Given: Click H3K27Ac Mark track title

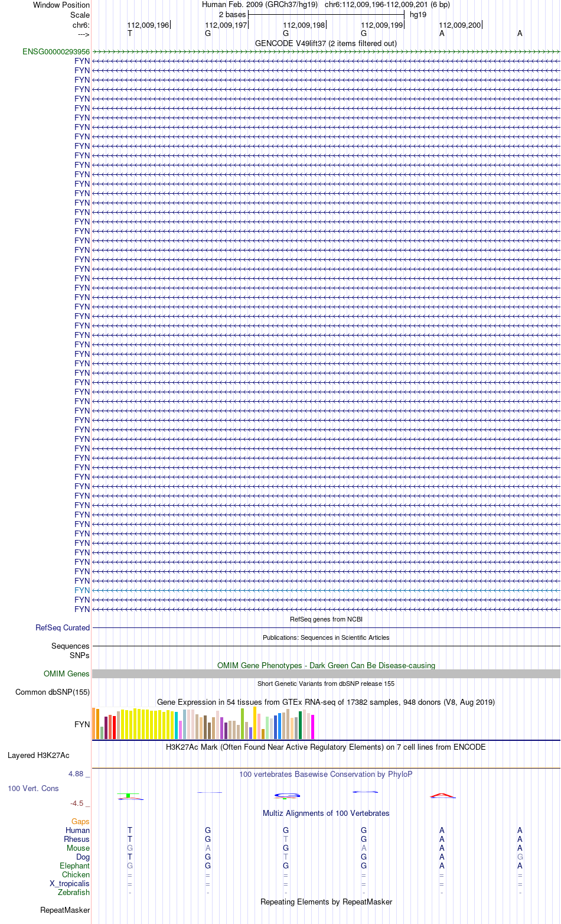Looking at the screenshot, I should [x=326, y=747].
